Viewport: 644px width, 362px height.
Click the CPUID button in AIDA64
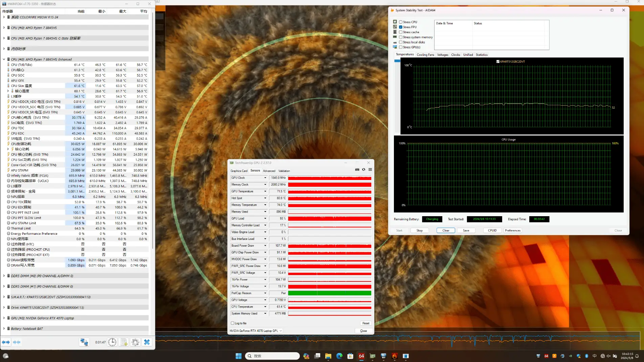492,230
